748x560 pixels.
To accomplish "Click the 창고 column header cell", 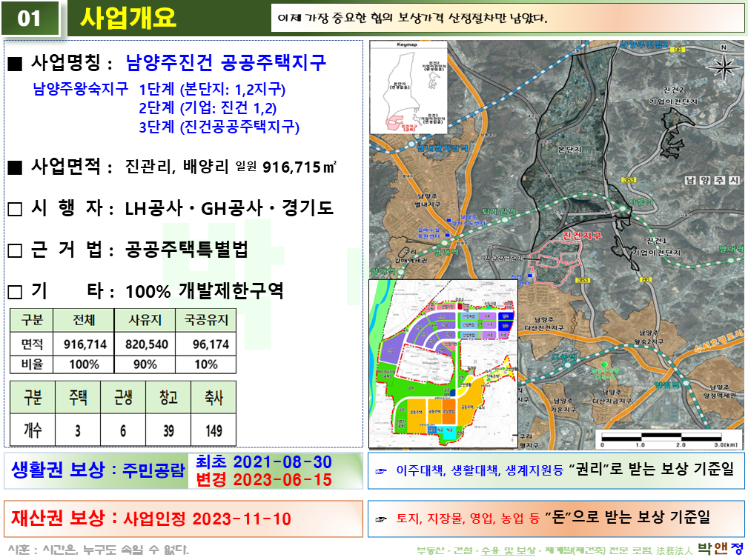I will click(168, 398).
